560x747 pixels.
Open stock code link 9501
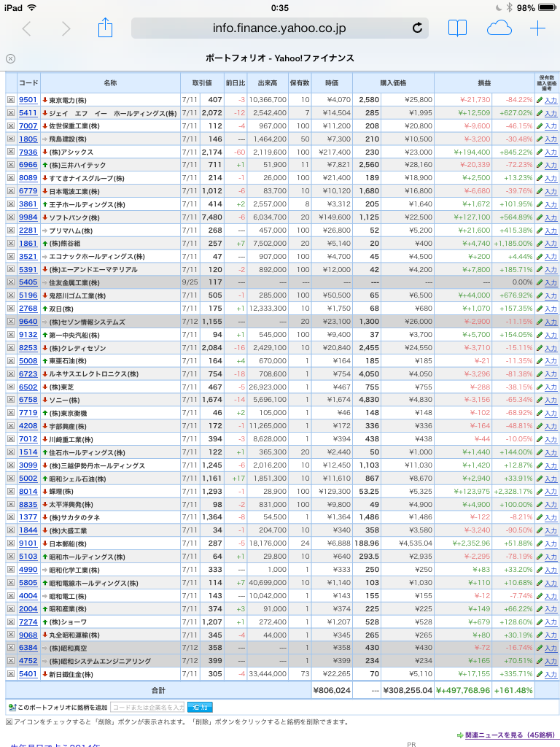[28, 100]
